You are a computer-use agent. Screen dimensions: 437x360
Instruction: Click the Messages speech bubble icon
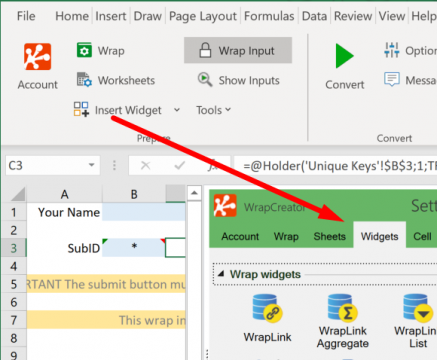click(x=392, y=80)
